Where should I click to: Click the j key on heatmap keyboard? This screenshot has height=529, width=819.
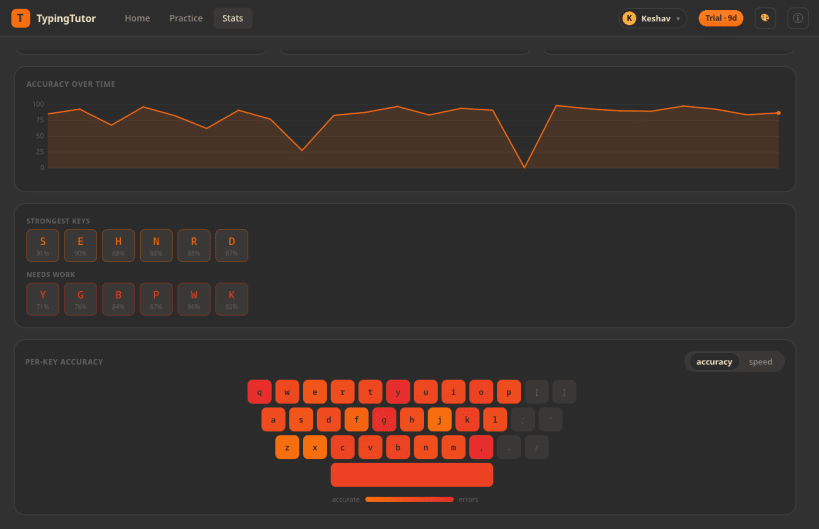(x=439, y=420)
